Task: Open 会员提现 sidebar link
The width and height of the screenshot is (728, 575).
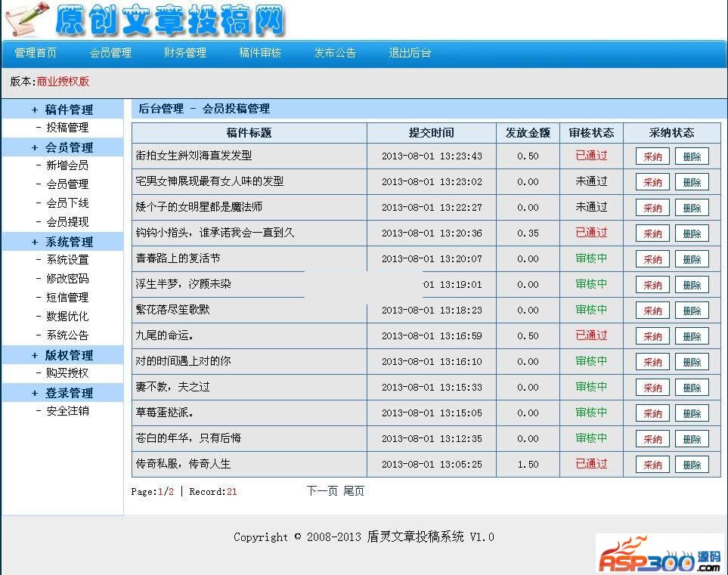Action: click(67, 222)
